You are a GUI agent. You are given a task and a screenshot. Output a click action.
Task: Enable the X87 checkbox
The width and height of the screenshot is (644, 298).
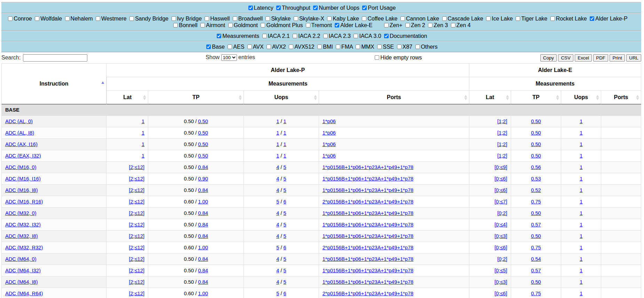399,47
